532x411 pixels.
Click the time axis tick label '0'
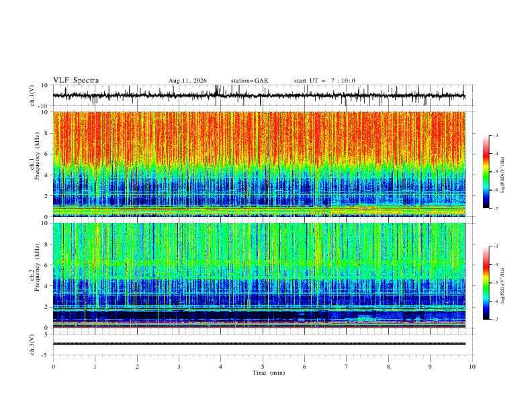pyautogui.click(x=53, y=367)
